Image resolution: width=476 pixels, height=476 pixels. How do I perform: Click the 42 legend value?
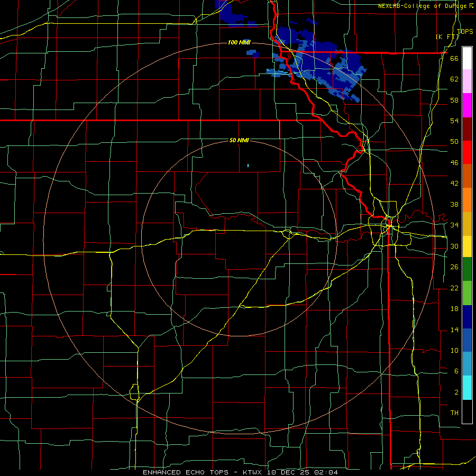point(454,183)
